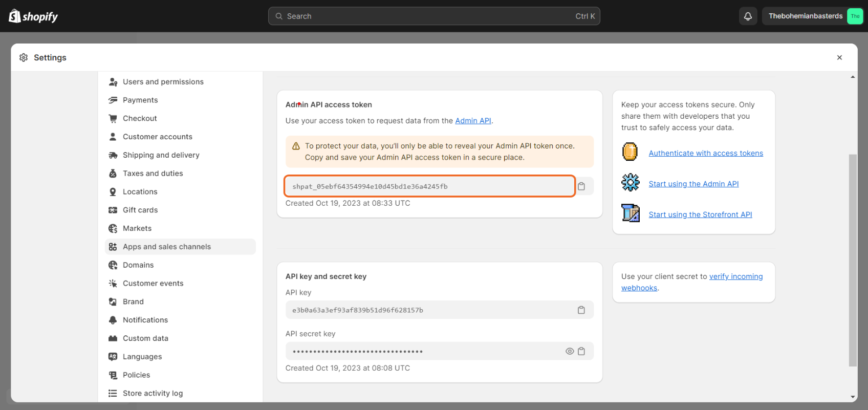Click the Taxes and duties icon
Viewport: 868px width, 410px height.
113,174
